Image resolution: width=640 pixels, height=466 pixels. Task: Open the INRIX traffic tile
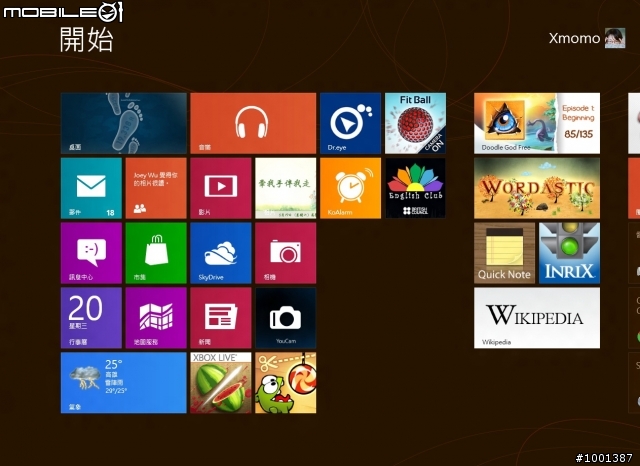click(x=569, y=253)
